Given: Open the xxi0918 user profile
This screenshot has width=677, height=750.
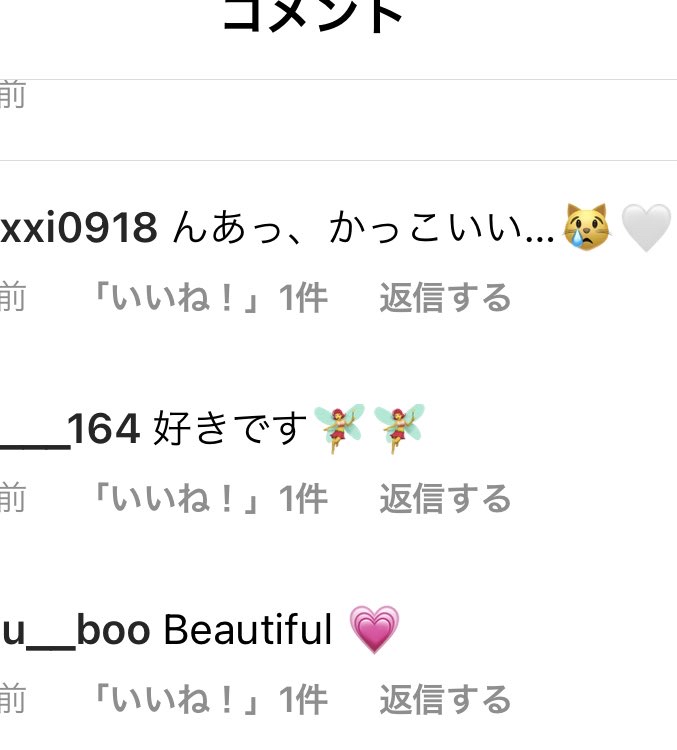Looking at the screenshot, I should 79,228.
